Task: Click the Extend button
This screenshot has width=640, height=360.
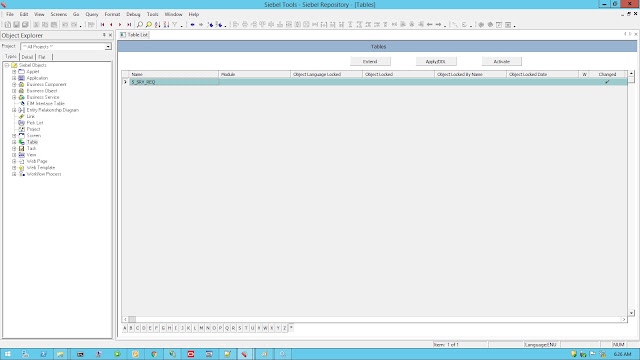Action: [370, 62]
